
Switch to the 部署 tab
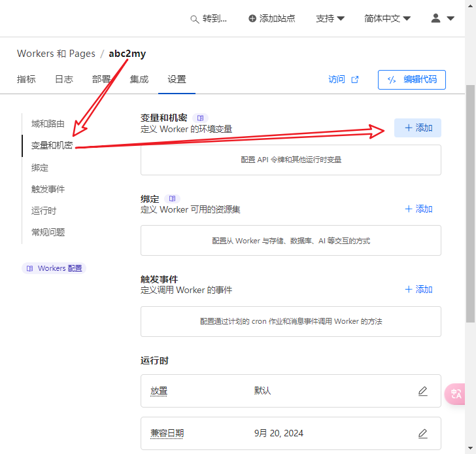coord(101,79)
